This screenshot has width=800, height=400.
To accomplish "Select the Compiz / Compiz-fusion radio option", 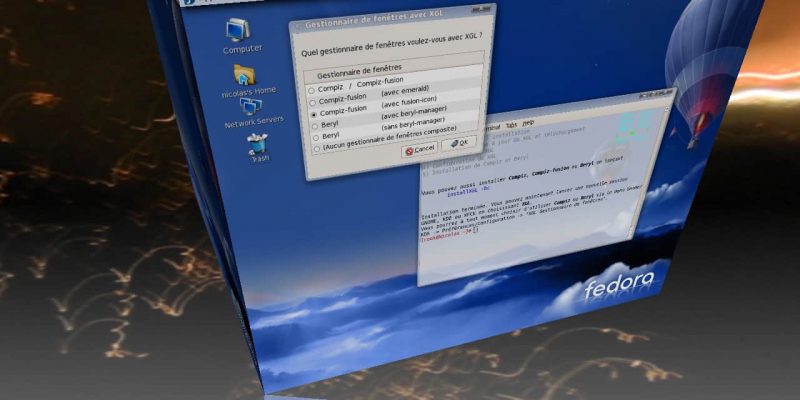I will pos(311,90).
